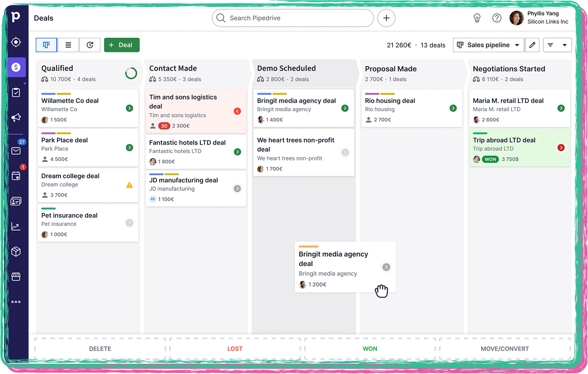The image size is (588, 374).
Task: Click the Contact Made stage header
Action: 196,73
